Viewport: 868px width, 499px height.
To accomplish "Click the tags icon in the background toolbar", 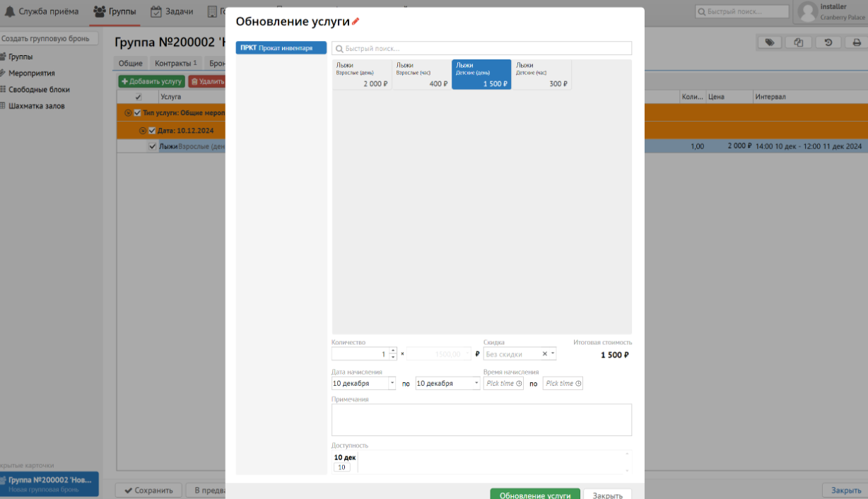I will pyautogui.click(x=770, y=42).
